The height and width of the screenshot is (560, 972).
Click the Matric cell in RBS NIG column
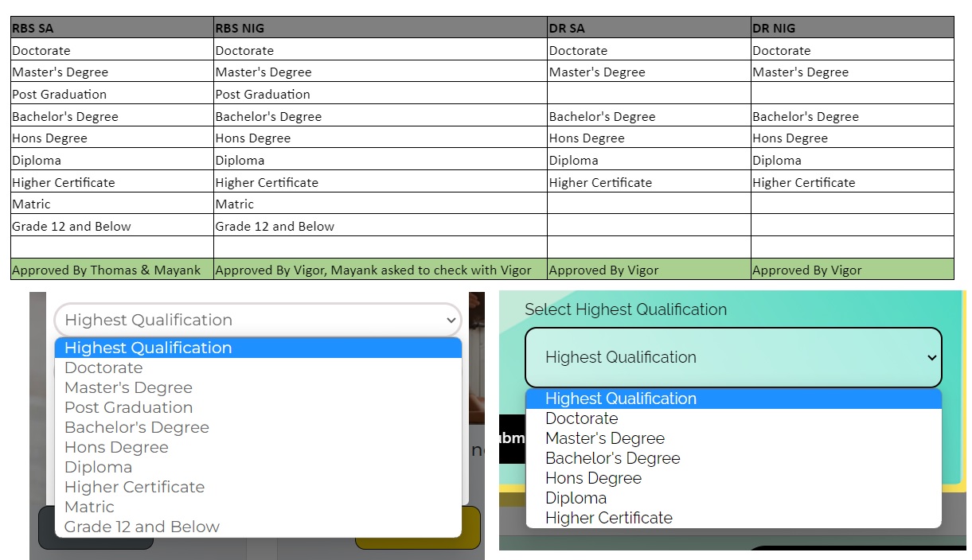[x=380, y=204]
